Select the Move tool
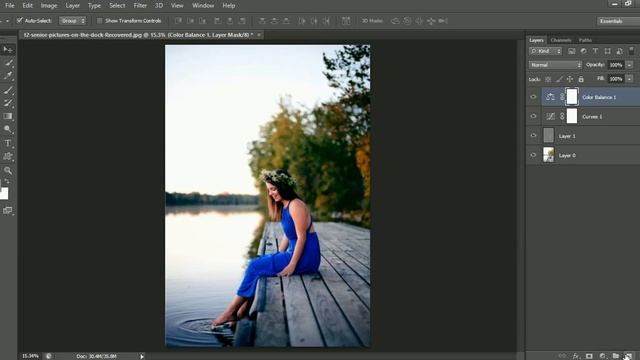 (x=8, y=49)
